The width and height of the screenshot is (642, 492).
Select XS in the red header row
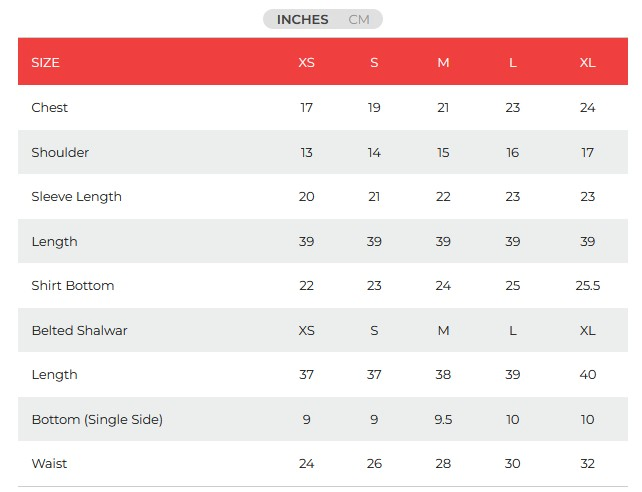point(306,62)
